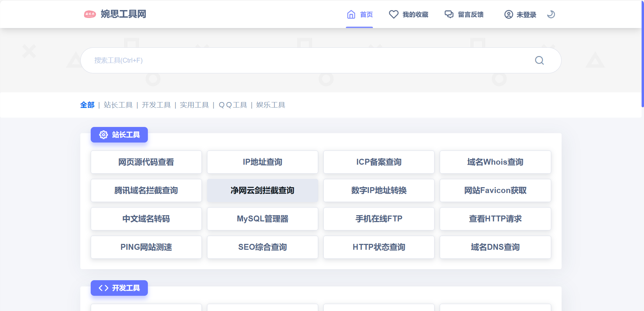Click the heart favorites icon
Viewport: 644px width, 311px height.
click(x=394, y=15)
